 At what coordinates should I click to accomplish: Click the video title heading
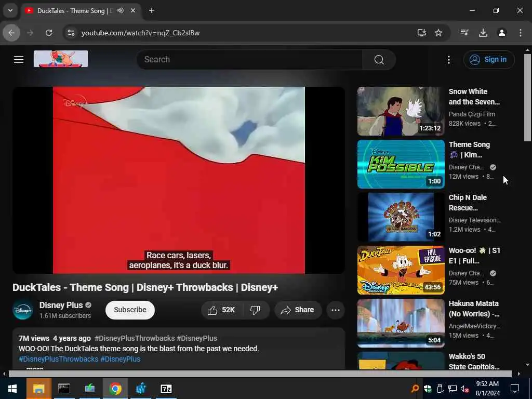(x=145, y=287)
